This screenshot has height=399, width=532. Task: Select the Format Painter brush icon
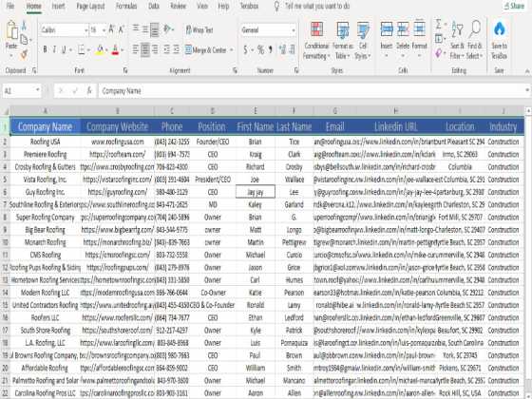click(x=24, y=54)
